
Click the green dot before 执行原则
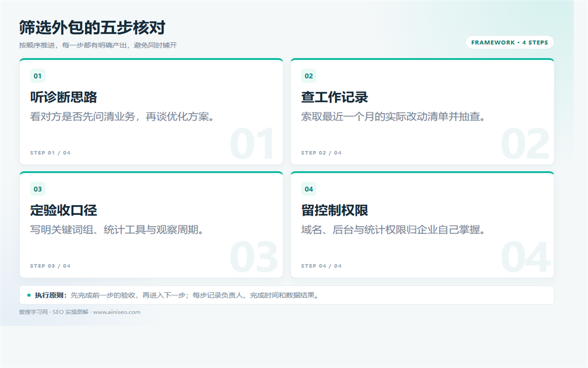click(x=29, y=295)
